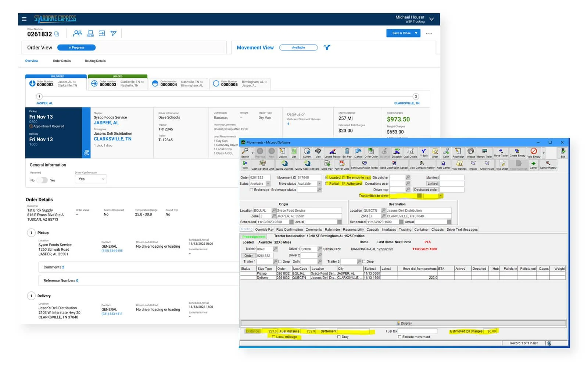Open the dropdown arrow beside Search toolbar icon

coord(252,153)
